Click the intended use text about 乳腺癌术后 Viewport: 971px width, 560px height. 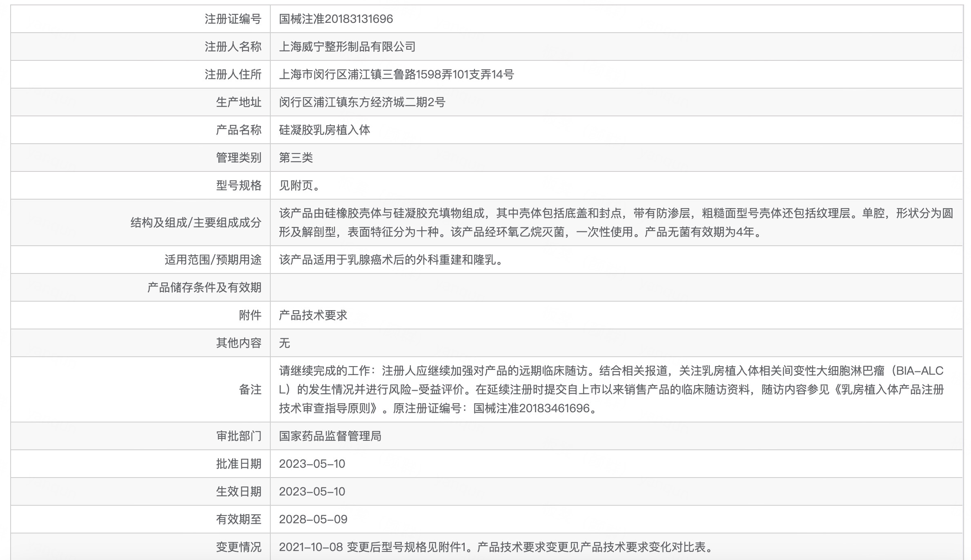pyautogui.click(x=391, y=260)
